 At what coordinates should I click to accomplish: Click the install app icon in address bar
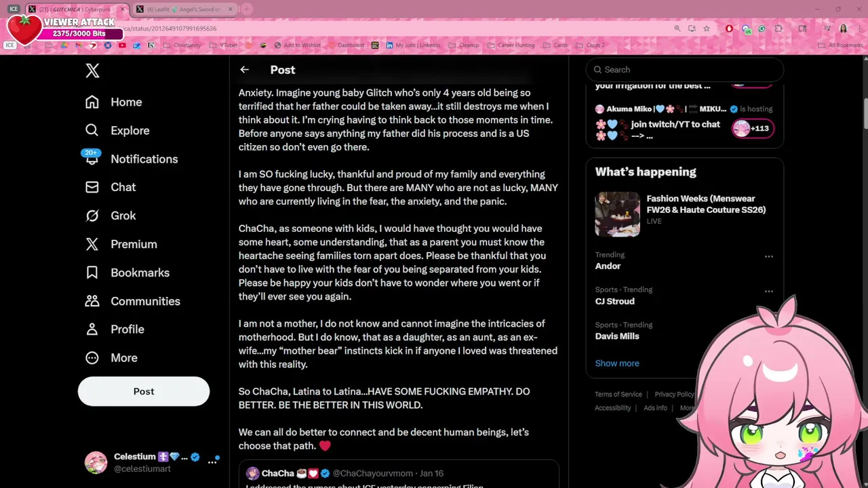tap(692, 28)
